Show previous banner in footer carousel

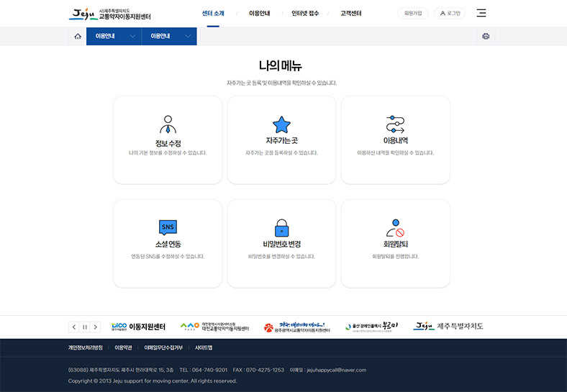74,327
